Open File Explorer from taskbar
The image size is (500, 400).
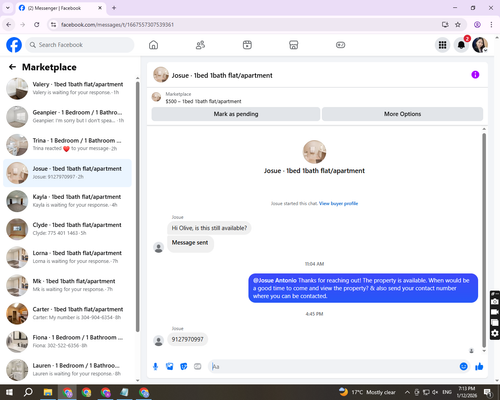[48, 392]
